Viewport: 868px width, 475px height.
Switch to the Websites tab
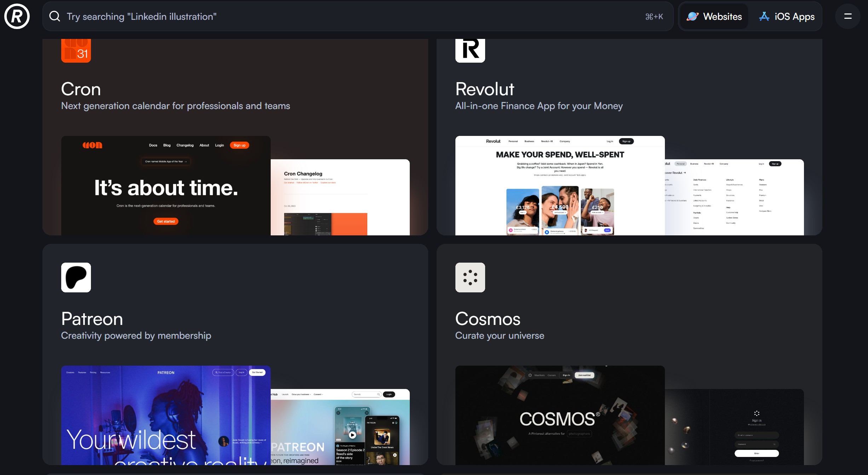click(714, 17)
